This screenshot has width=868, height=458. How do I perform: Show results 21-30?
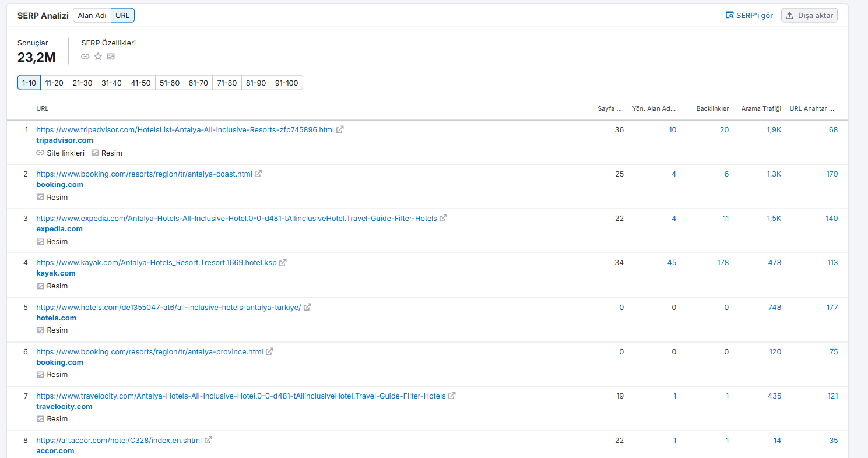(x=83, y=83)
